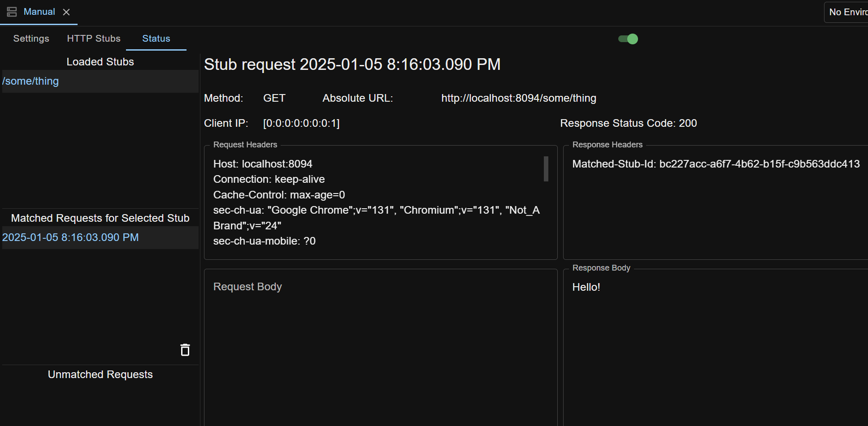The image size is (868, 426).
Task: Delete matched requests with trash icon
Action: point(185,350)
